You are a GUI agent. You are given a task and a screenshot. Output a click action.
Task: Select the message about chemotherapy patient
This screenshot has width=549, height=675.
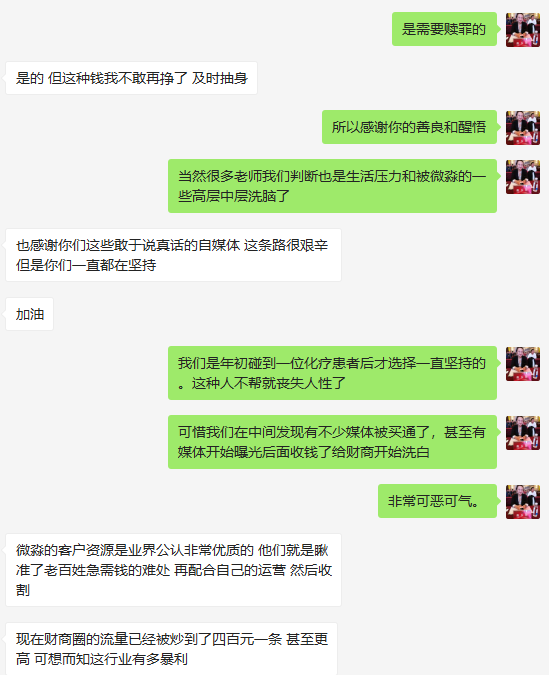tap(332, 373)
